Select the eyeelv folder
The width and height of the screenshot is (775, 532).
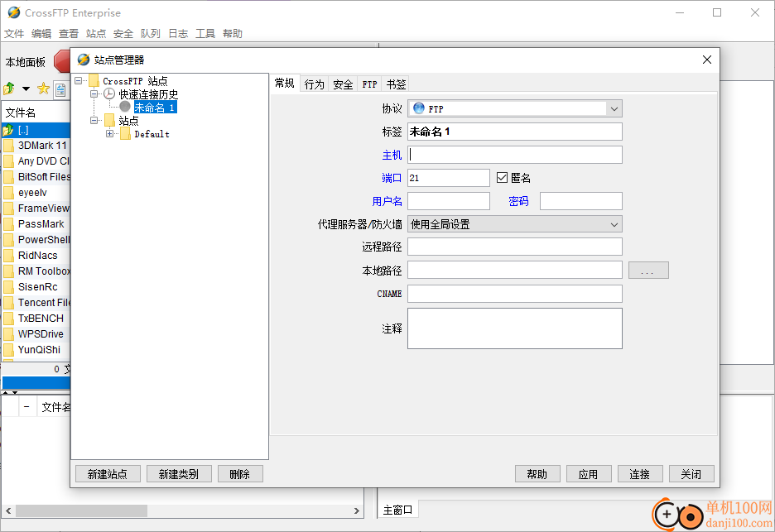coord(36,193)
